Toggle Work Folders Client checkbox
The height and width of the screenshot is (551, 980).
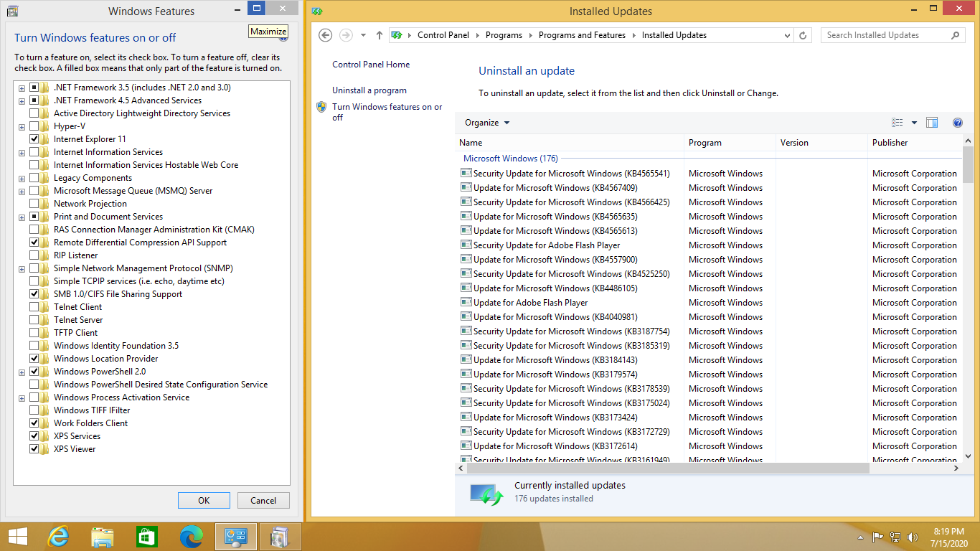pos(34,423)
